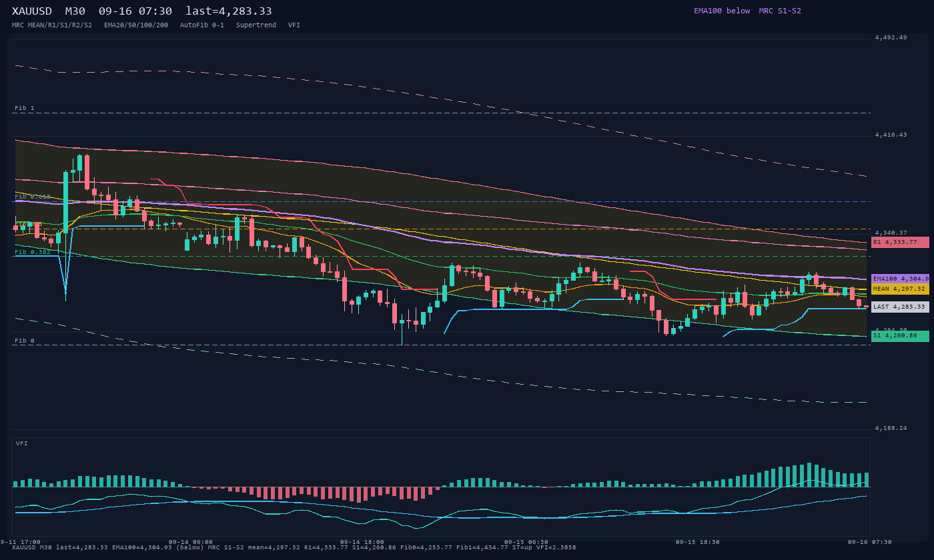This screenshot has width=934, height=560.
Task: Select the VFI entry in the indicator legend
Action: 294,25
